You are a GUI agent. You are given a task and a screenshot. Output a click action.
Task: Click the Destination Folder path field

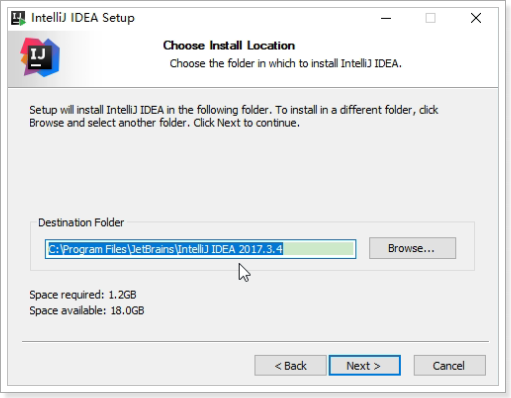(x=201, y=249)
